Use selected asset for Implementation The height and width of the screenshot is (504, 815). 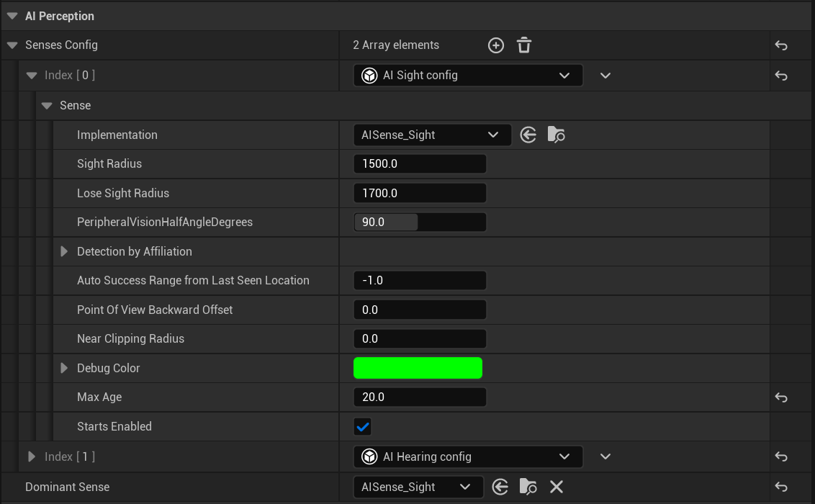(528, 135)
